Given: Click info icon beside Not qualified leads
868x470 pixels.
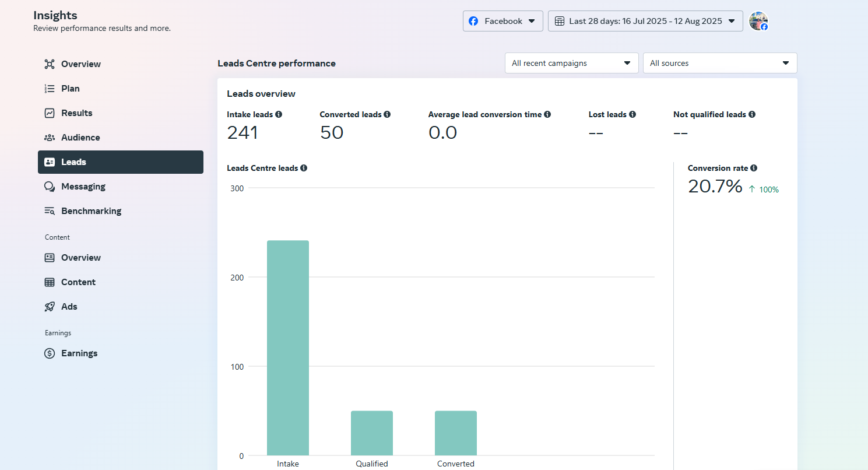Looking at the screenshot, I should (752, 115).
